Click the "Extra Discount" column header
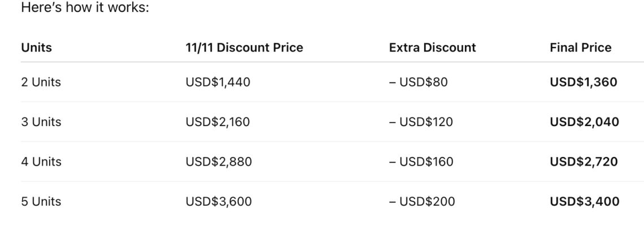The image size is (644, 226). (432, 48)
